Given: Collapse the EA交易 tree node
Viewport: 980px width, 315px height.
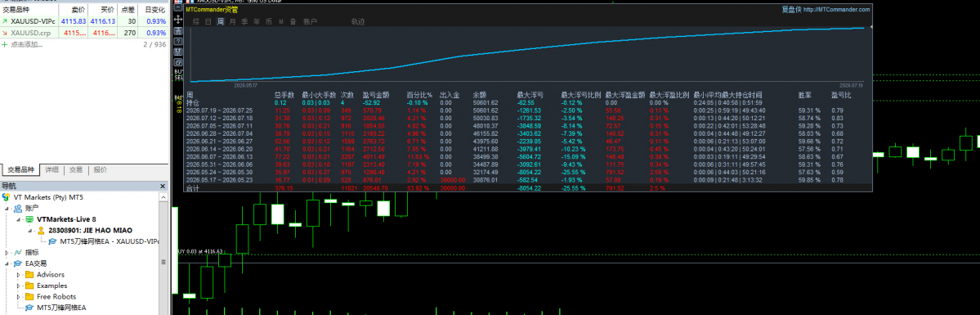Looking at the screenshot, I should [x=7, y=263].
